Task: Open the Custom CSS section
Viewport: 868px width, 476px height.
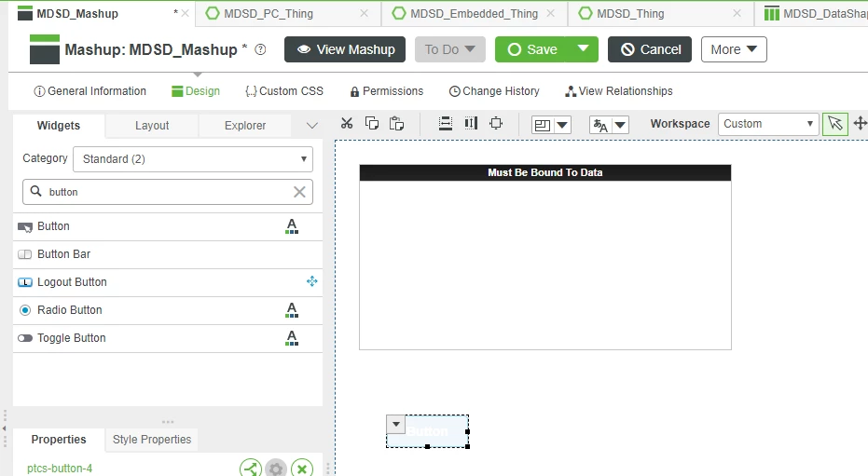Action: click(284, 91)
